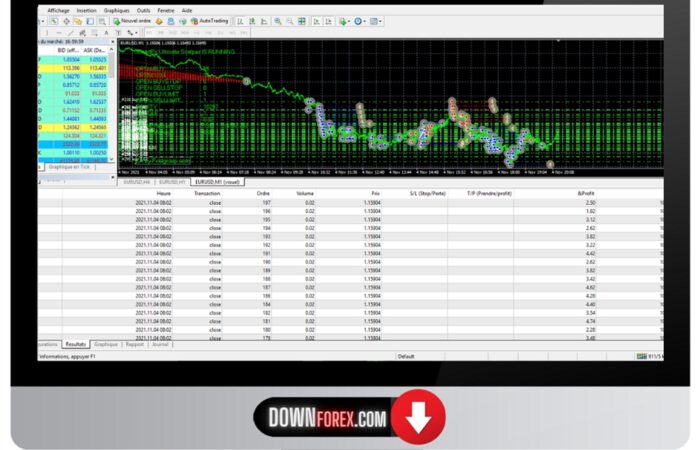
Task: Select the text label tool
Action: 118,33
